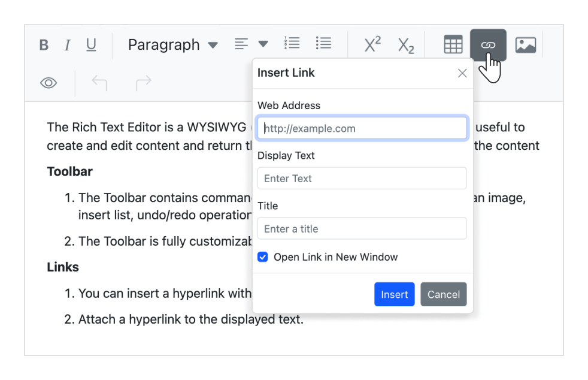The image size is (588, 380).
Task: Apply bold formatting
Action: pos(43,44)
